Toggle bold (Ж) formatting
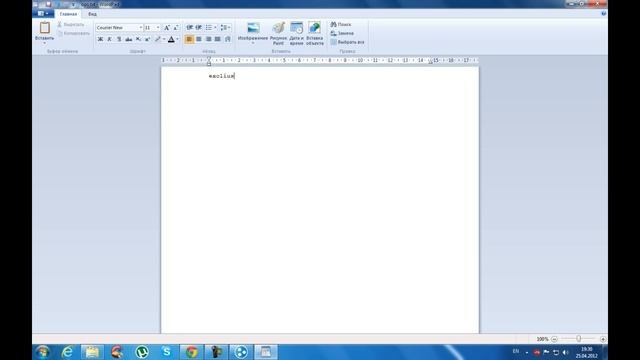The image size is (640, 360). (x=100, y=39)
